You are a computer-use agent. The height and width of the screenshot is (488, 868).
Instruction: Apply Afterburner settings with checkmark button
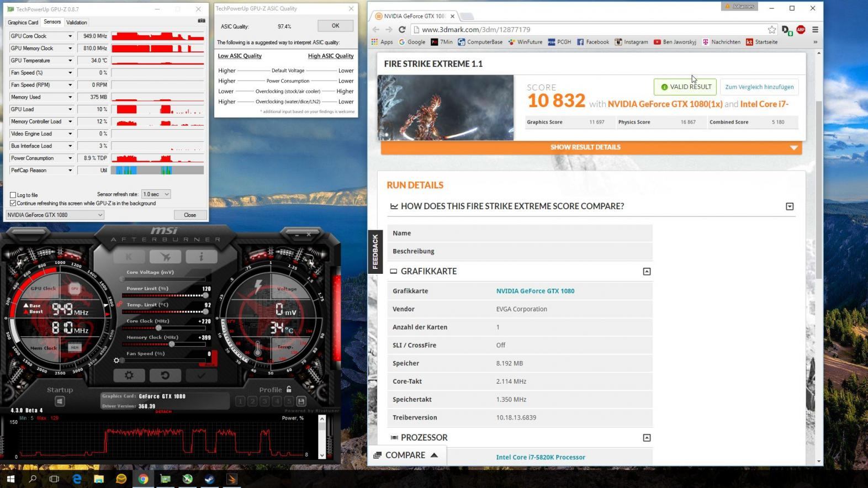pyautogui.click(x=201, y=375)
